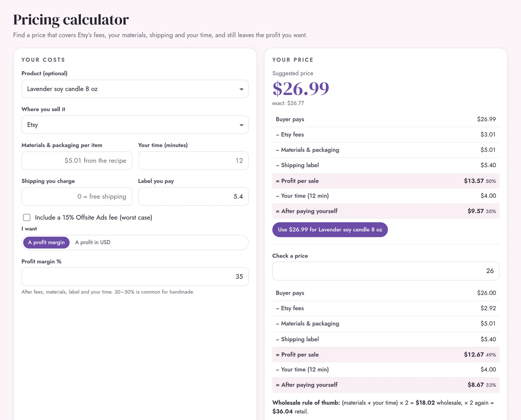The image size is (521, 420).
Task: Click the Shipping label $5.40 value under suggested price
Action: click(488, 165)
